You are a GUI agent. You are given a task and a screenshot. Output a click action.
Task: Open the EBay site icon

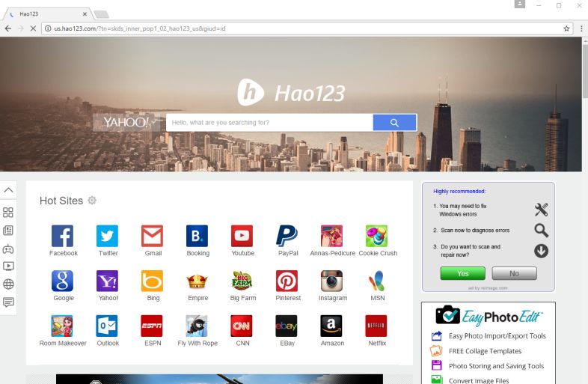click(287, 326)
